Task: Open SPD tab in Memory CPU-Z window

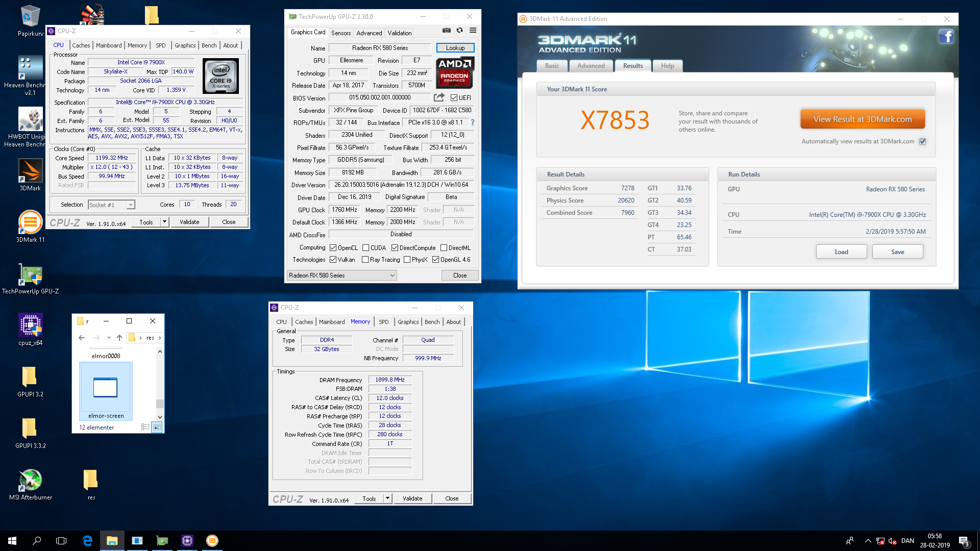Action: (383, 322)
